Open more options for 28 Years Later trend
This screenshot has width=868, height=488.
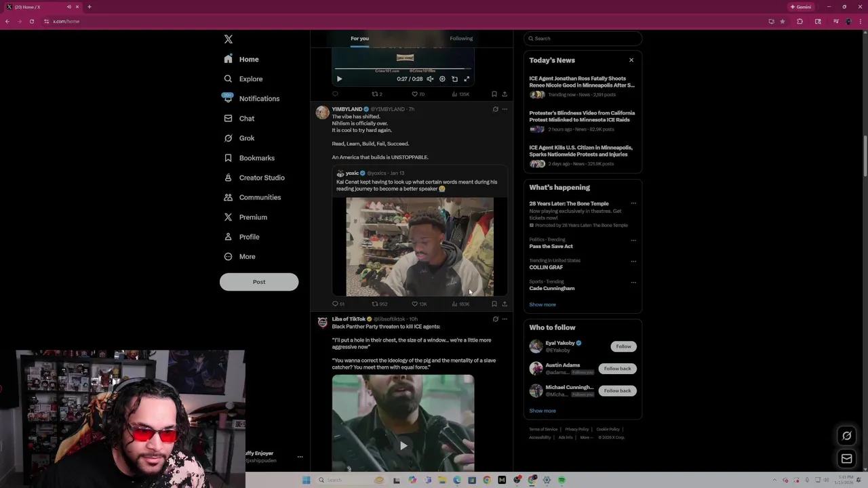[x=633, y=203]
